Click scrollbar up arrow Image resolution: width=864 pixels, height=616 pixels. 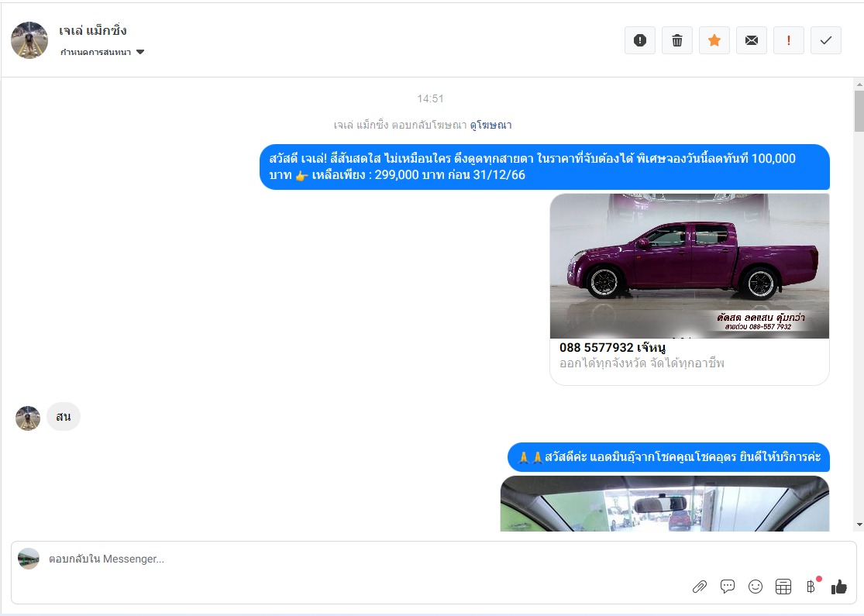coord(859,85)
